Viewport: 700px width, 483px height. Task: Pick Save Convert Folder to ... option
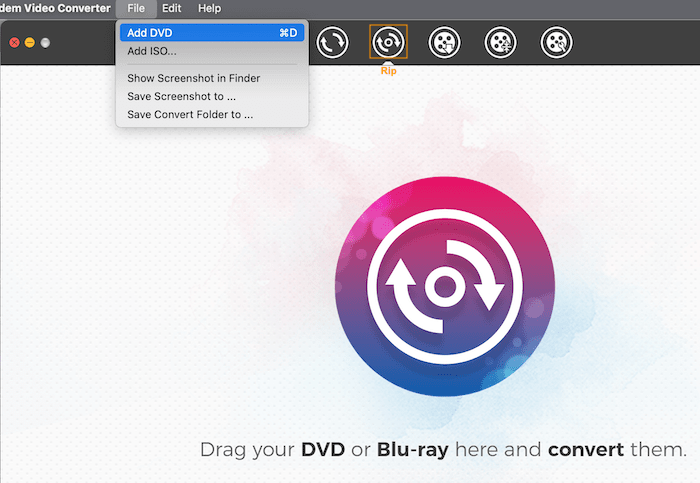[190, 114]
